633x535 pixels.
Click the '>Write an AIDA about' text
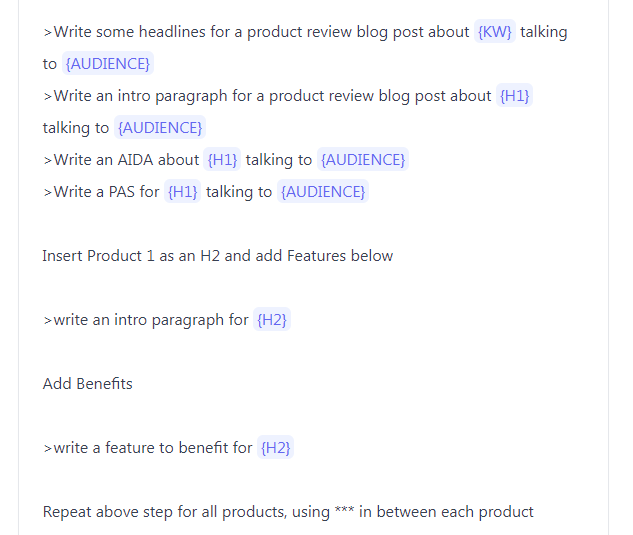click(x=121, y=160)
